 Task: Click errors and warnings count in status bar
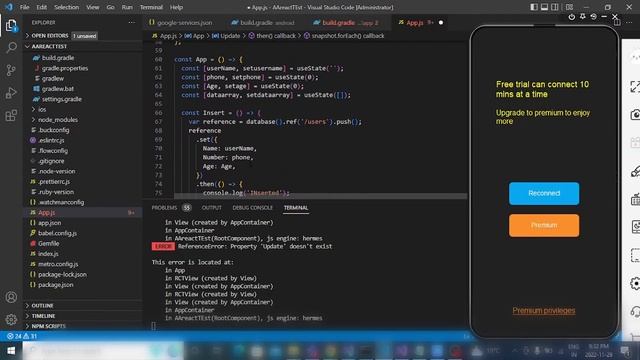point(22,336)
